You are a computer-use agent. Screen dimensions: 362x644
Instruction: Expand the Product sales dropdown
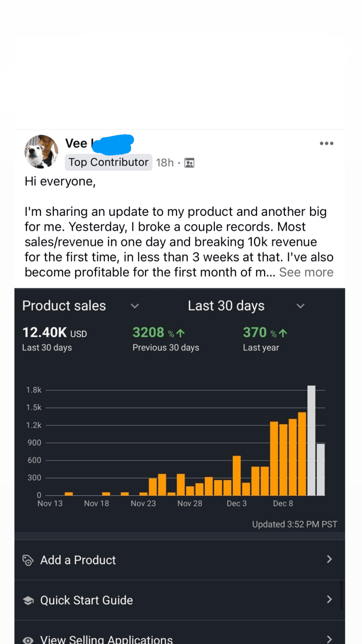click(135, 306)
